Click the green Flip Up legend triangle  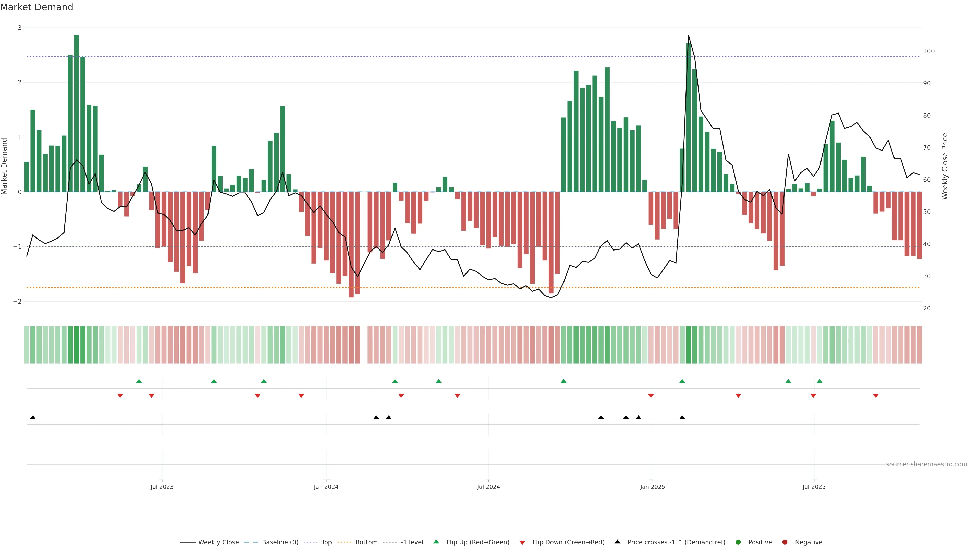(436, 542)
